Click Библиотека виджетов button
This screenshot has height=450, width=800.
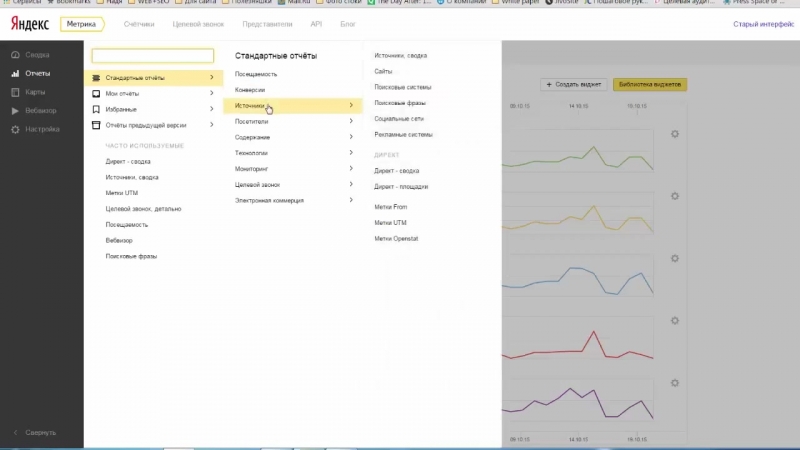coord(650,85)
